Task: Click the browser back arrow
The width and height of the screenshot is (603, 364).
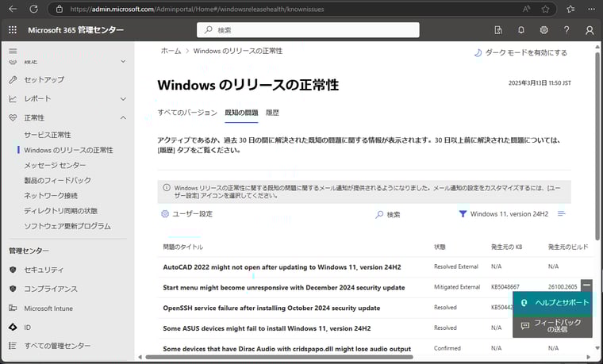Action: [x=13, y=9]
